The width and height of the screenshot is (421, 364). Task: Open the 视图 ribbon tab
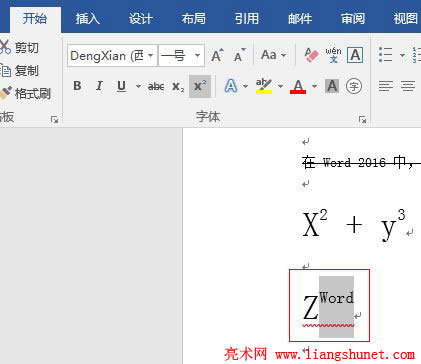(x=406, y=19)
